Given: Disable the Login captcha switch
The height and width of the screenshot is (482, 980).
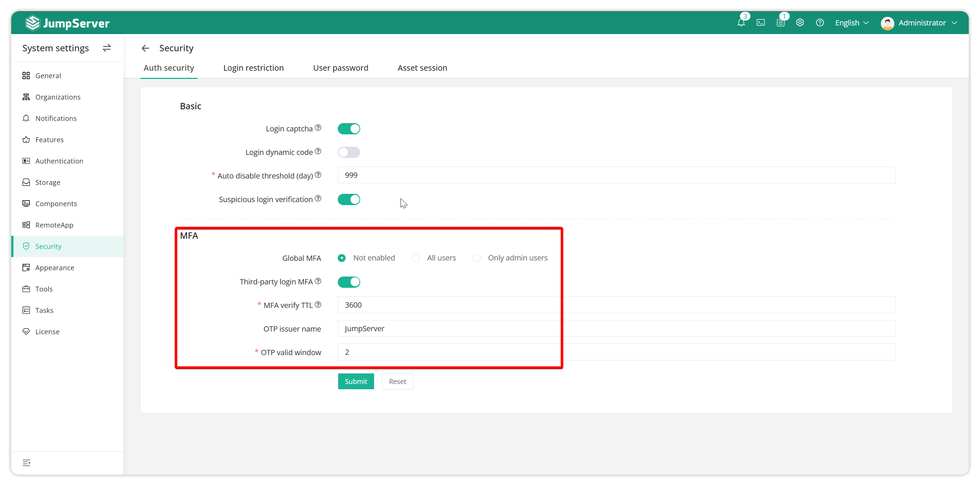Looking at the screenshot, I should tap(349, 129).
